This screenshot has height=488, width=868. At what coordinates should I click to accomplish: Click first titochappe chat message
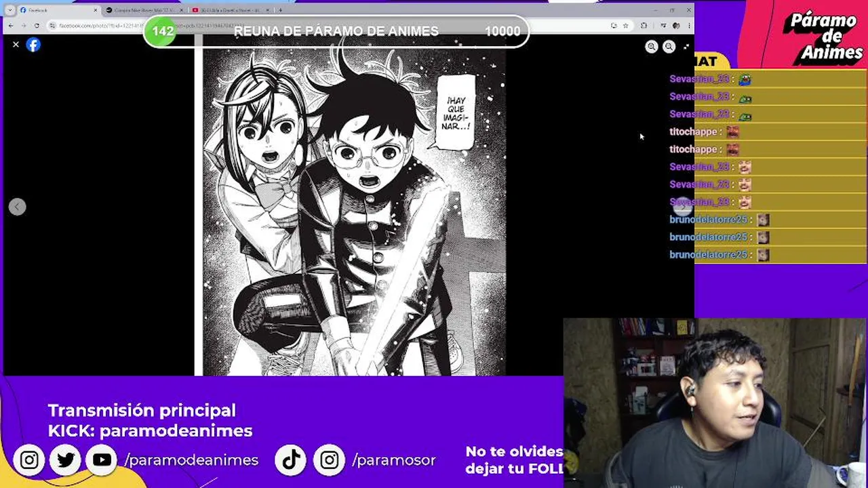[x=705, y=131]
